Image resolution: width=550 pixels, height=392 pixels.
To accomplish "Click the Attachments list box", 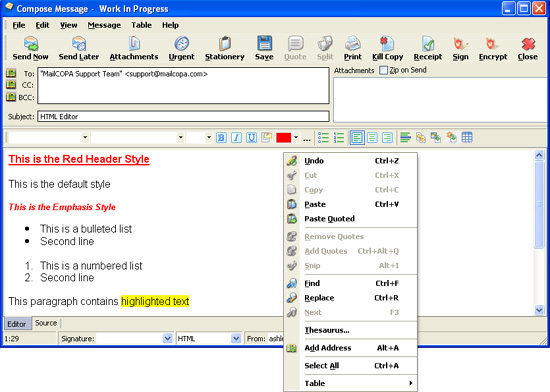I will pos(440,100).
